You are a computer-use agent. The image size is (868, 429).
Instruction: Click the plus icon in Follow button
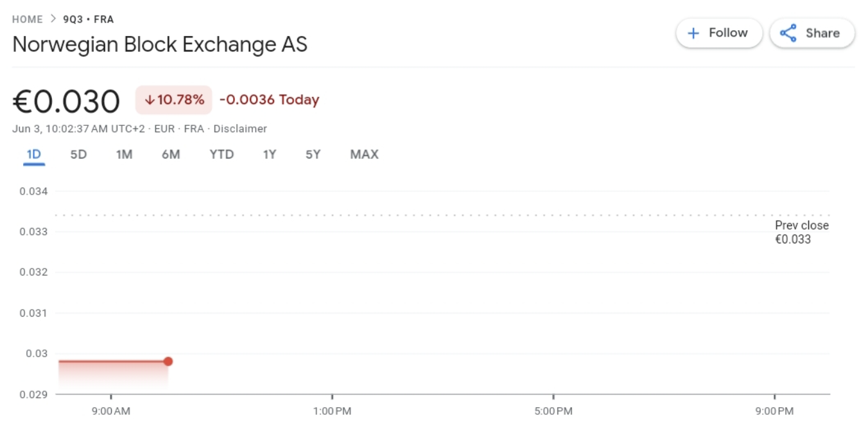point(693,33)
